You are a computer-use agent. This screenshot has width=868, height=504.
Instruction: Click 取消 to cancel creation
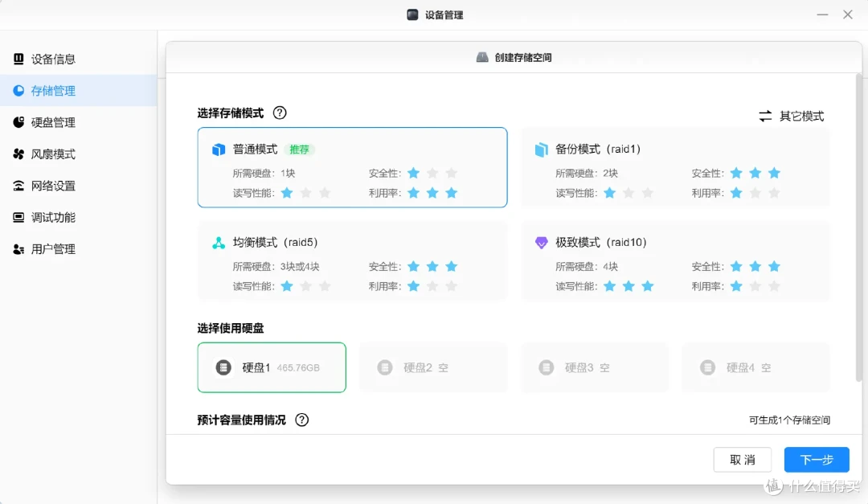(x=743, y=460)
